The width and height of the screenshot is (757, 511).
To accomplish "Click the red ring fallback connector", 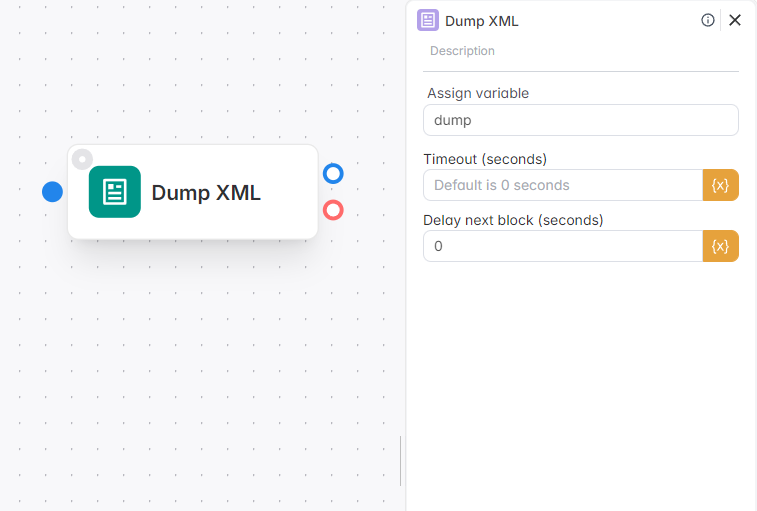I will click(x=333, y=210).
